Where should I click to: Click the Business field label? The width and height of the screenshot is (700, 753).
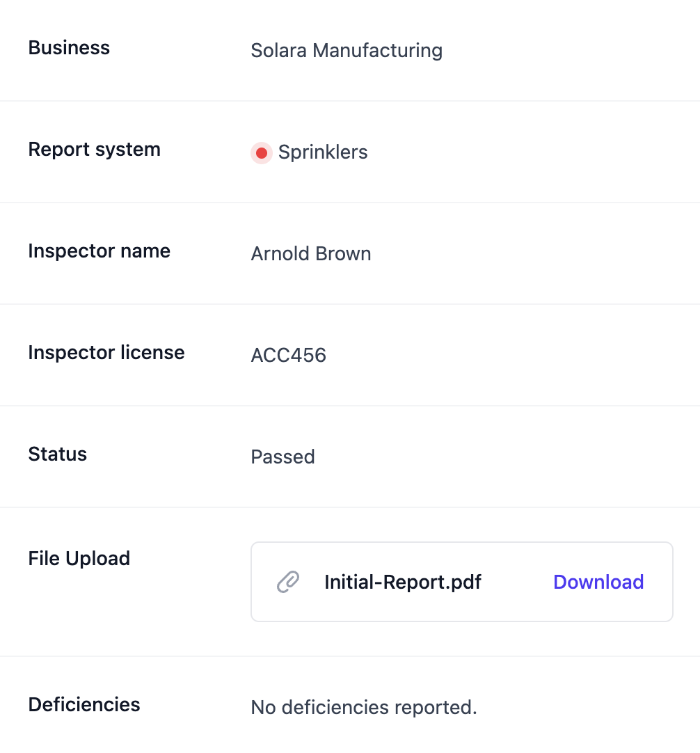69,48
